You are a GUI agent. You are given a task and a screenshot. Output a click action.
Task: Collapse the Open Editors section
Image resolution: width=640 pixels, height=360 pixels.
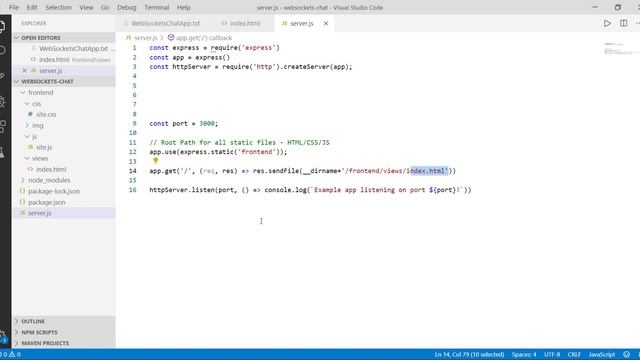coord(64,38)
